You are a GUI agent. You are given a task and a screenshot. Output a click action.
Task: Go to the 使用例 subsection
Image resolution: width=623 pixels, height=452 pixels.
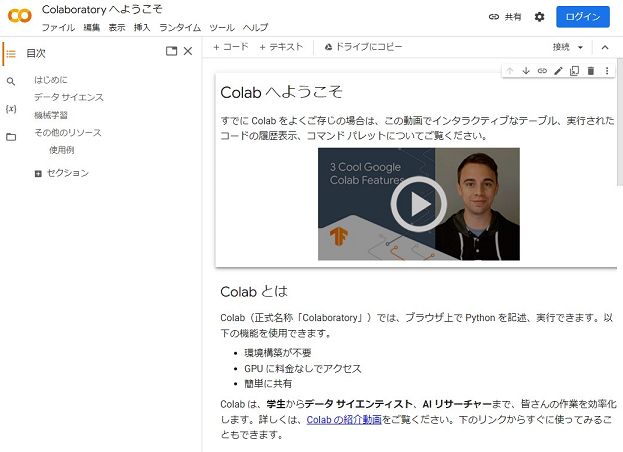[x=62, y=150]
